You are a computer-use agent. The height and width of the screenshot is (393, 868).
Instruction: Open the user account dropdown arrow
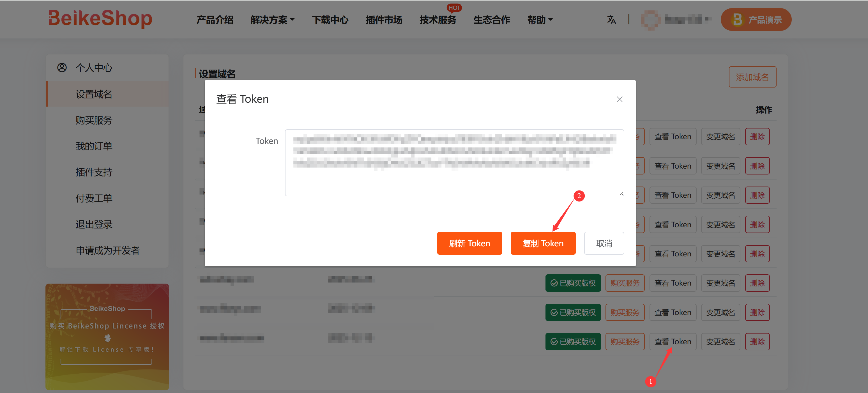708,19
